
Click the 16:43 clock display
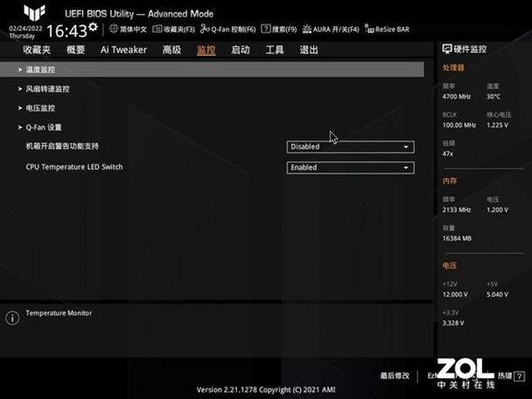(x=66, y=31)
